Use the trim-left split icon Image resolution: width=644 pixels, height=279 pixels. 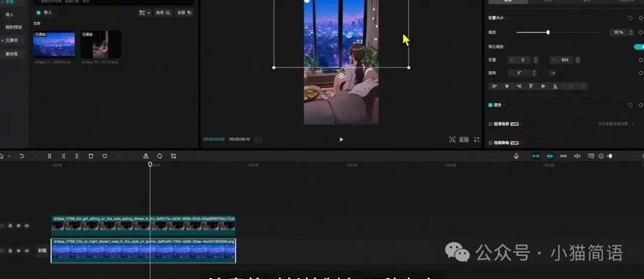point(63,156)
